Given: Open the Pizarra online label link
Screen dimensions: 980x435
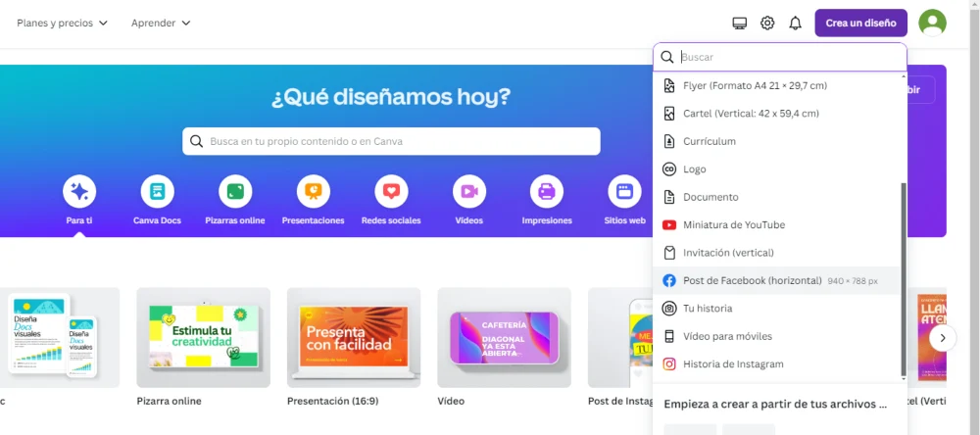Looking at the screenshot, I should pos(169,402).
